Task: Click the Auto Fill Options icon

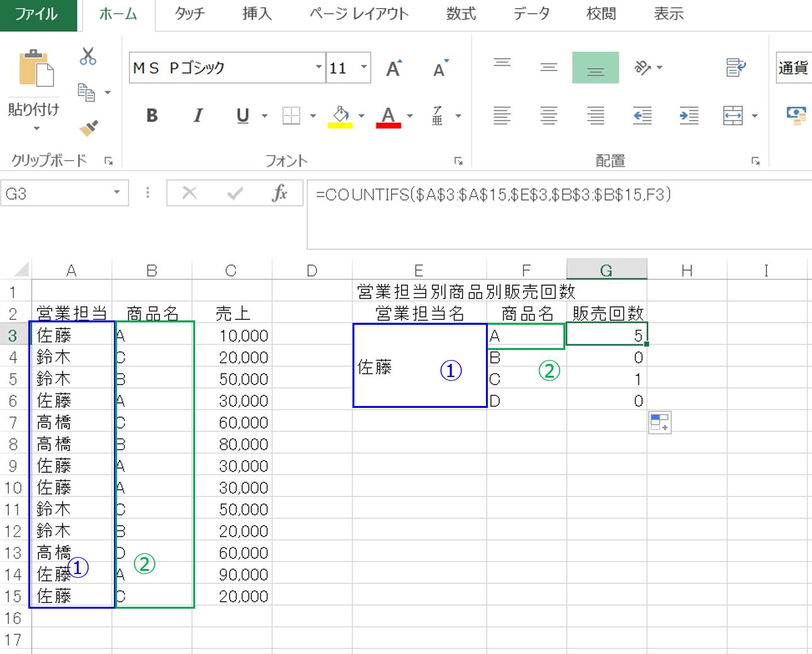Action: coord(660,422)
